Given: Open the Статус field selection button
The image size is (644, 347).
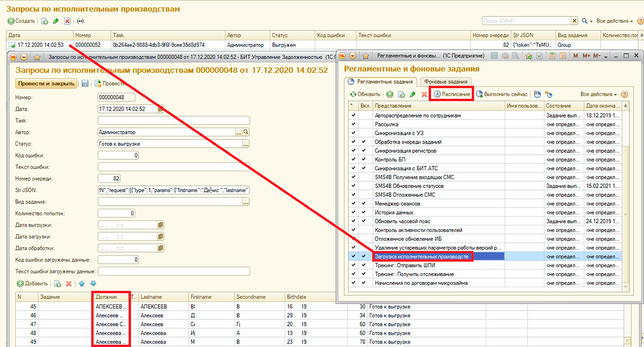Looking at the screenshot, I should pos(246,144).
